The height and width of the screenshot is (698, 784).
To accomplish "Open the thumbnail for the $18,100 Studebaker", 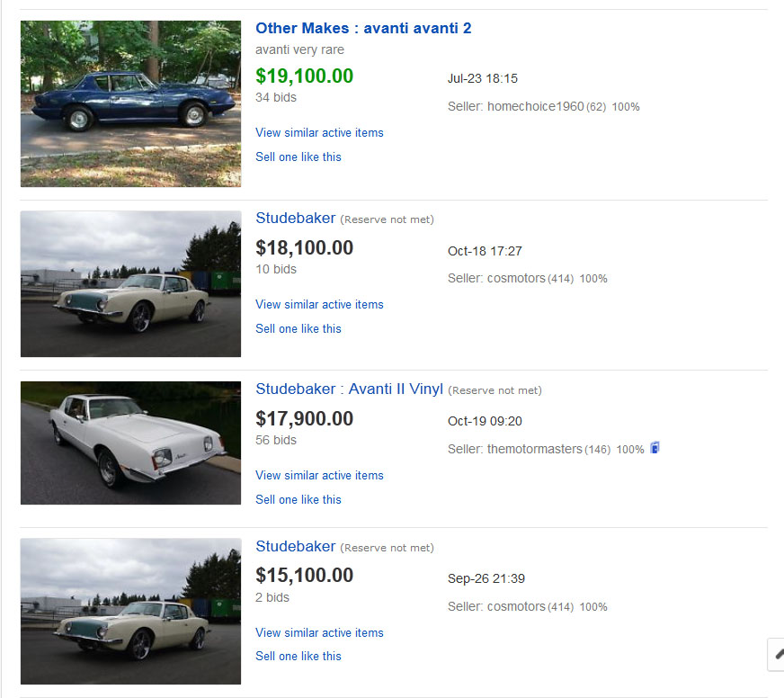I will pos(130,284).
